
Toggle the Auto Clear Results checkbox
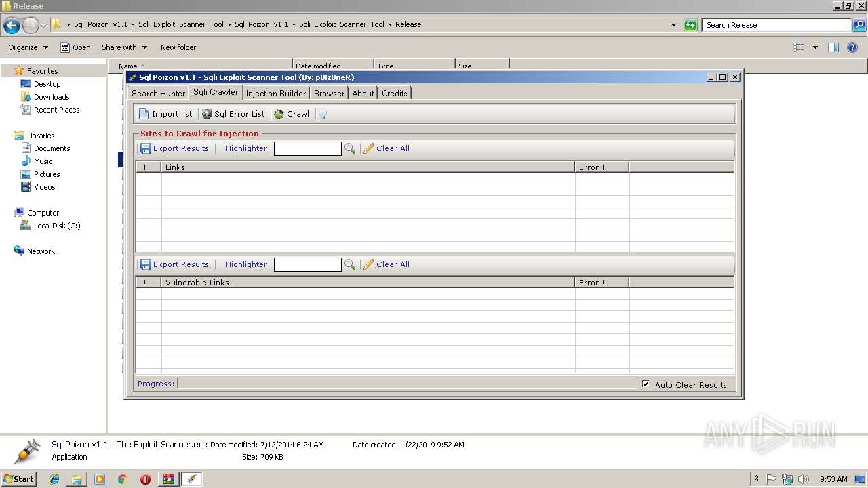pos(646,384)
